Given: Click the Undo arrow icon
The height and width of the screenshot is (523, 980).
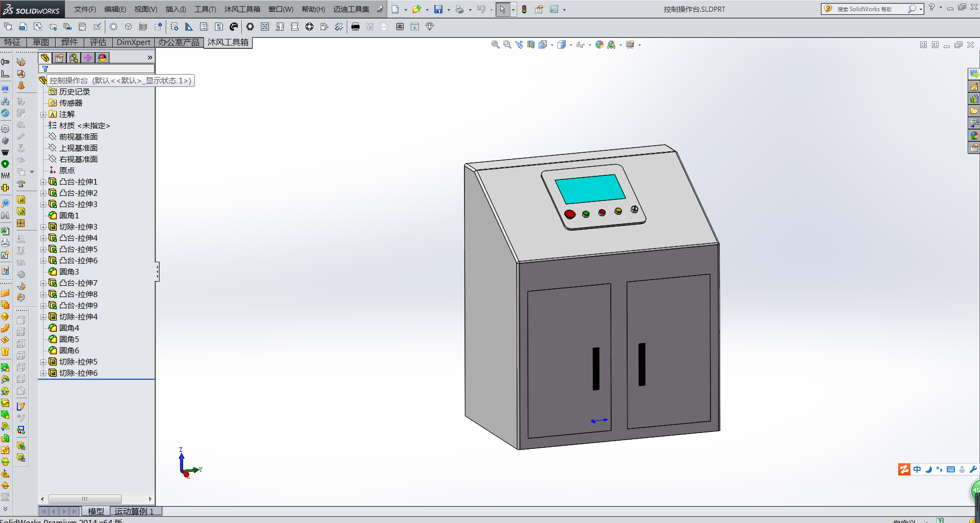Looking at the screenshot, I should tap(481, 9).
